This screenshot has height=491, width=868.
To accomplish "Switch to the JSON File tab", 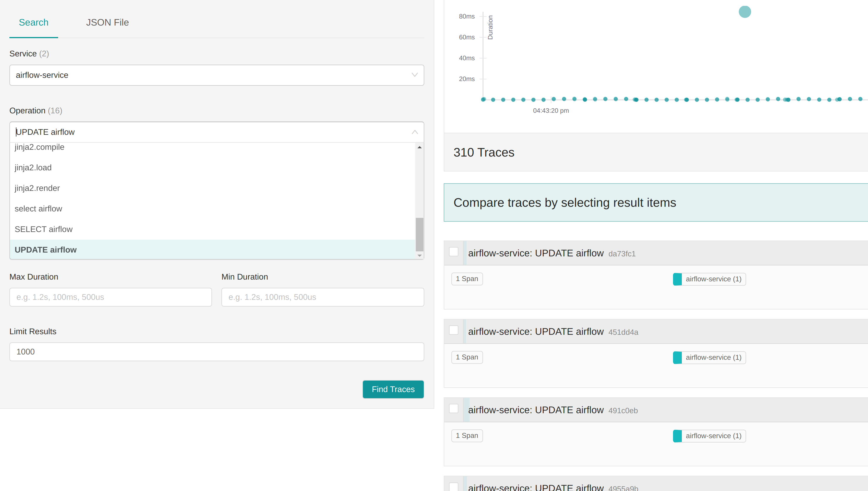I will click(x=107, y=22).
